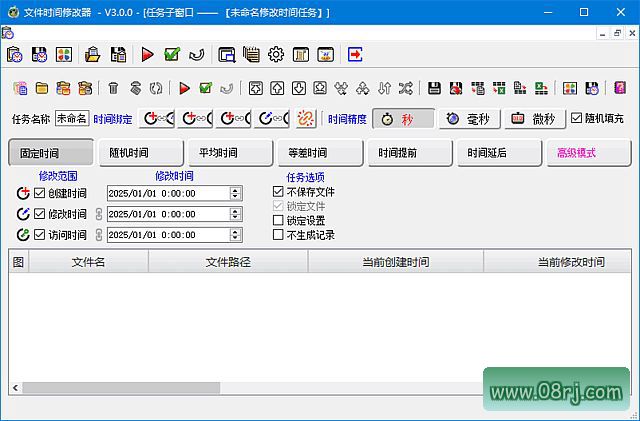
Task: Click the open-folder icon in the top toolbar
Action: pyautogui.click(x=93, y=54)
